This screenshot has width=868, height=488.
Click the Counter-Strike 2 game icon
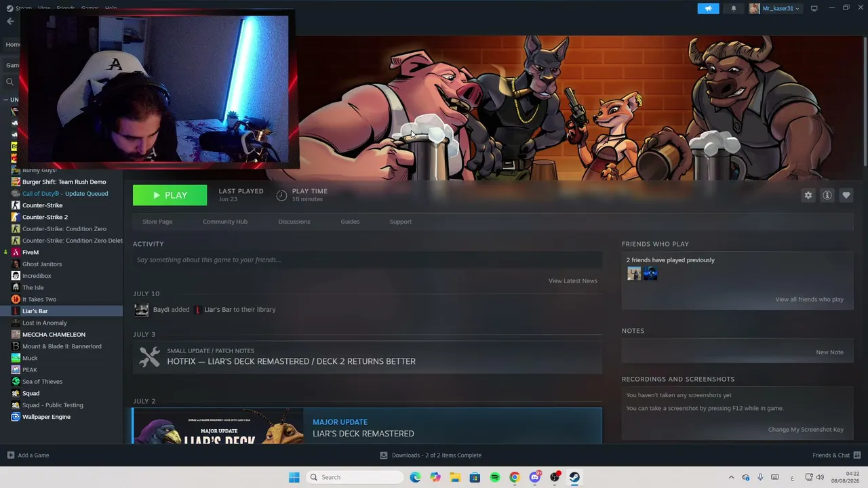[x=16, y=217]
